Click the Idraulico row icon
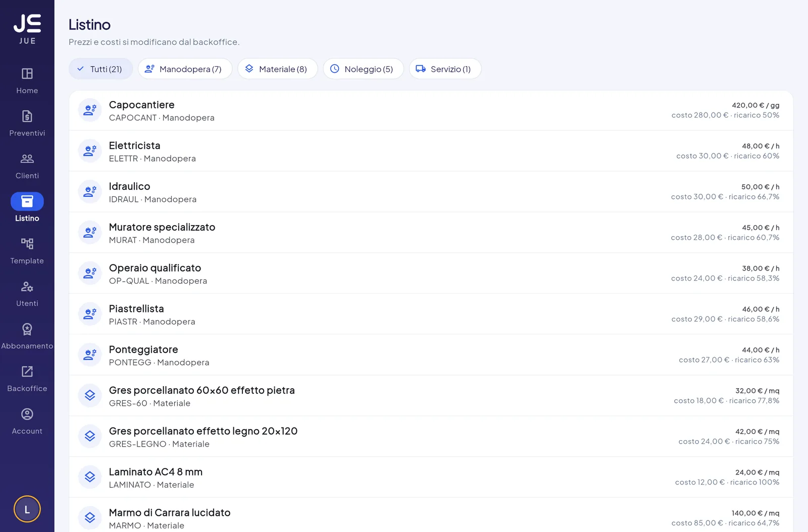This screenshot has height=532, width=808. (90, 192)
